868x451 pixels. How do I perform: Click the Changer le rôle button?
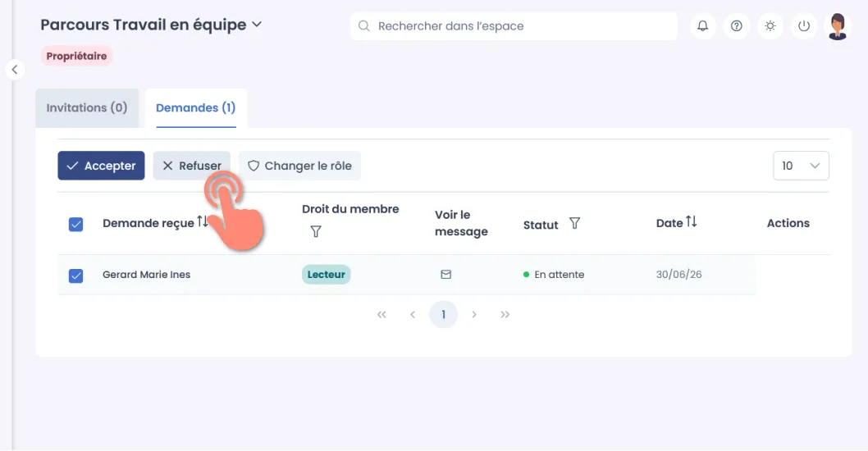[x=299, y=166]
